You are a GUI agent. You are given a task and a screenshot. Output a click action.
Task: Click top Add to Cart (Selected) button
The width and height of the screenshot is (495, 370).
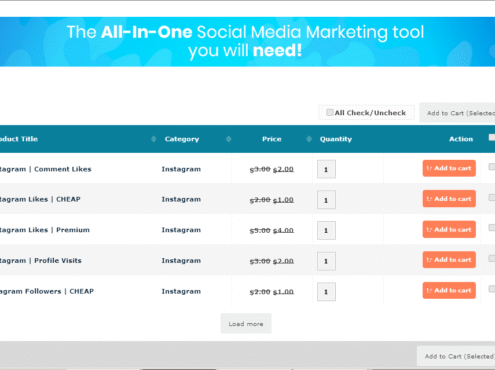click(x=457, y=113)
